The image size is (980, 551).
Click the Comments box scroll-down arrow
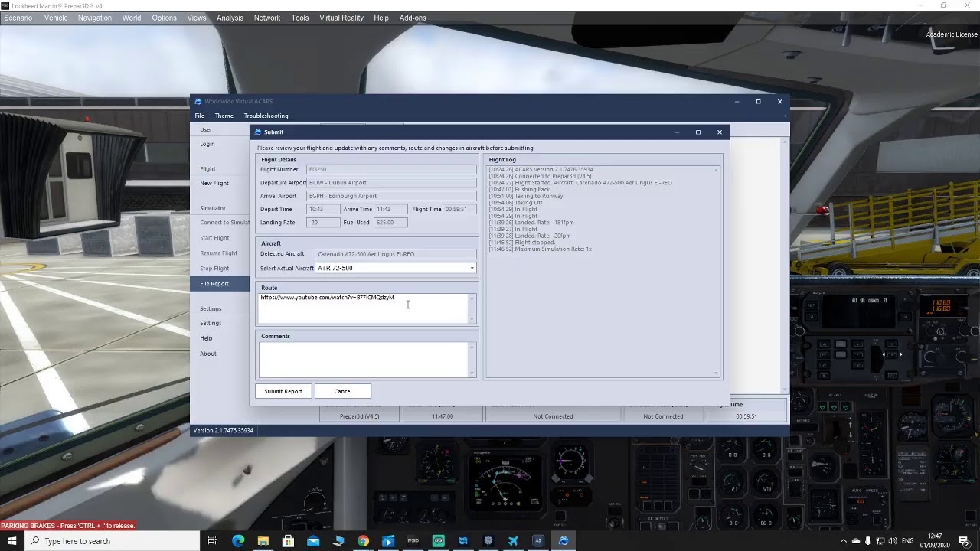472,373
